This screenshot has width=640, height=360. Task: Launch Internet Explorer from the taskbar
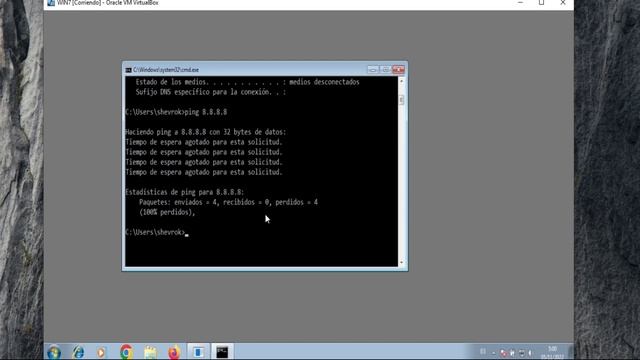[x=78, y=352]
